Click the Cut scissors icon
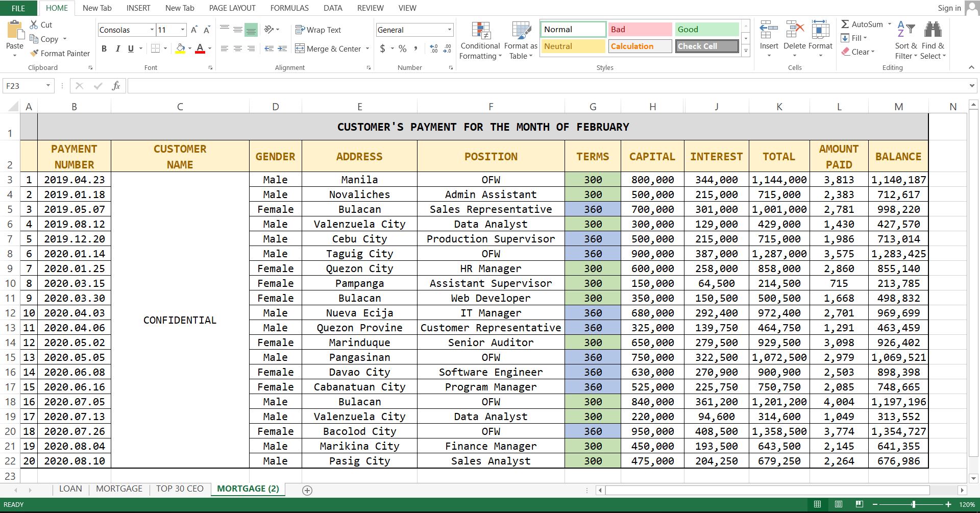Image resolution: width=980 pixels, height=513 pixels. 34,25
